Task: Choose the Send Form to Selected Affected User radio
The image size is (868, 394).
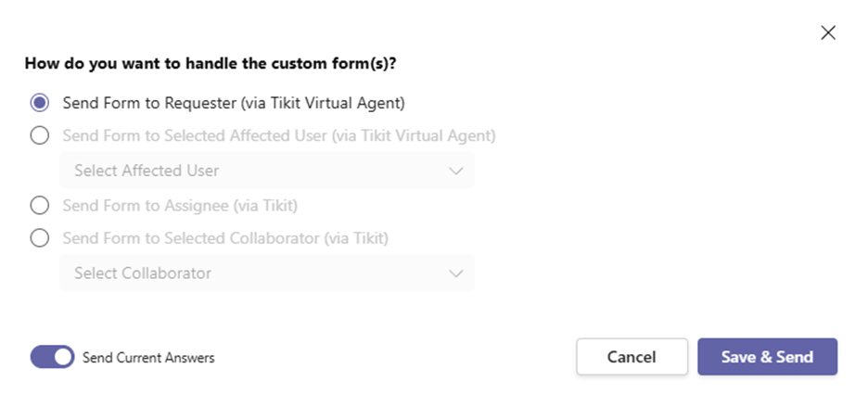Action: coord(40,135)
